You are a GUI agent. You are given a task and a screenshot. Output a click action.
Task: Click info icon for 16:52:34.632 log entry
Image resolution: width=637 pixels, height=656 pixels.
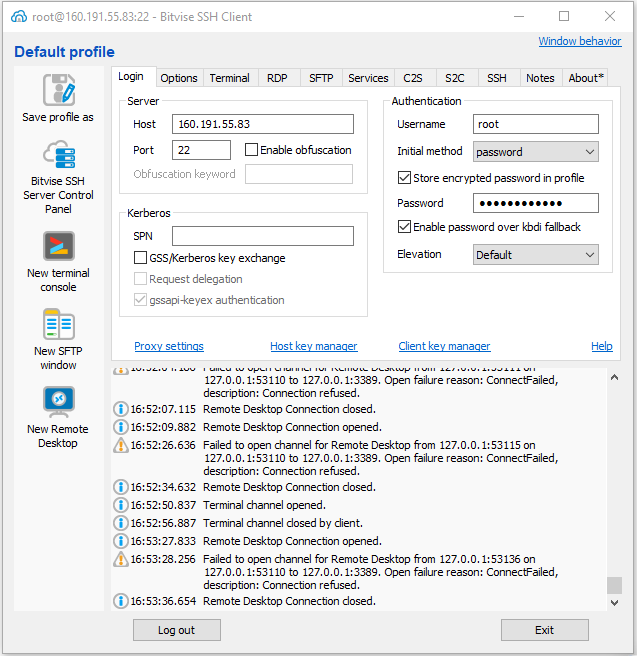[x=121, y=487]
